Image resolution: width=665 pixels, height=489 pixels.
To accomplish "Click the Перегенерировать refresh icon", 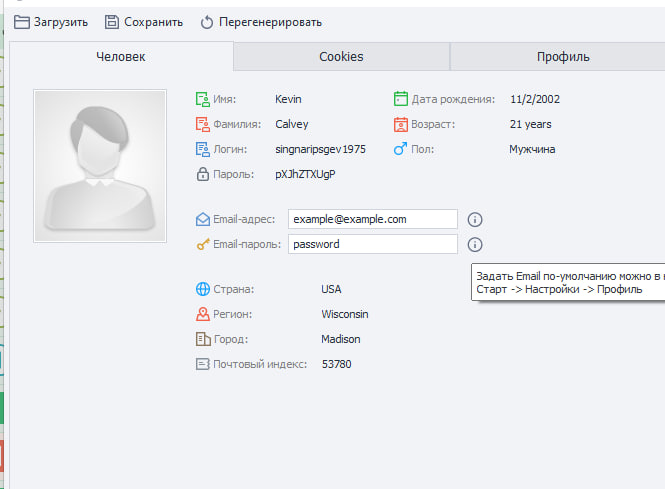I will [207, 22].
